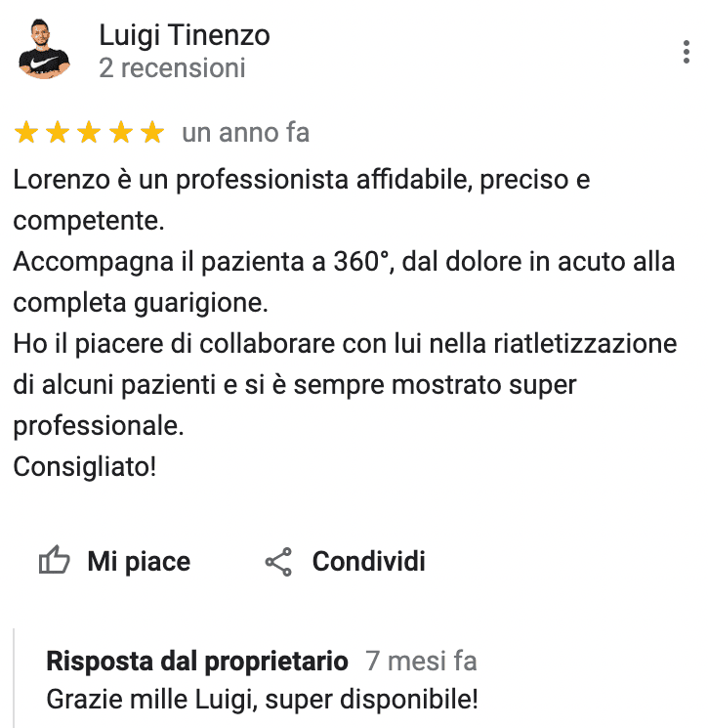Image resolution: width=708 pixels, height=728 pixels.
Task: Click the second yellow rating star
Action: click(x=58, y=132)
